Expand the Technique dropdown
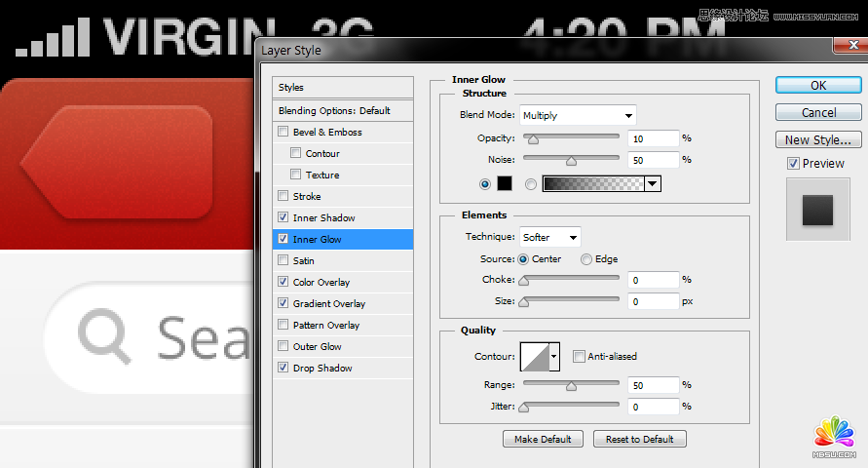Screen dimensions: 868x468 tap(550, 237)
